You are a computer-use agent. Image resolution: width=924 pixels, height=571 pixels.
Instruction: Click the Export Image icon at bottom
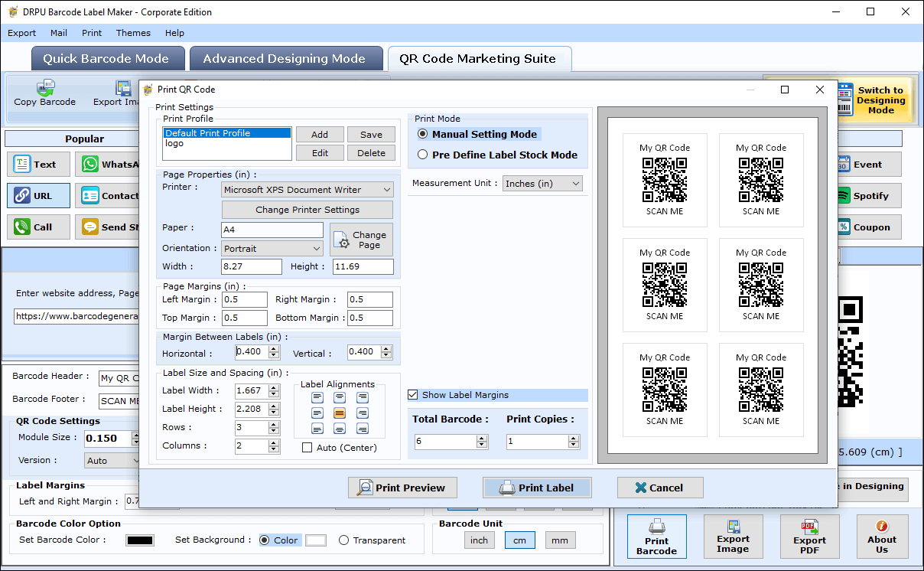point(733,526)
